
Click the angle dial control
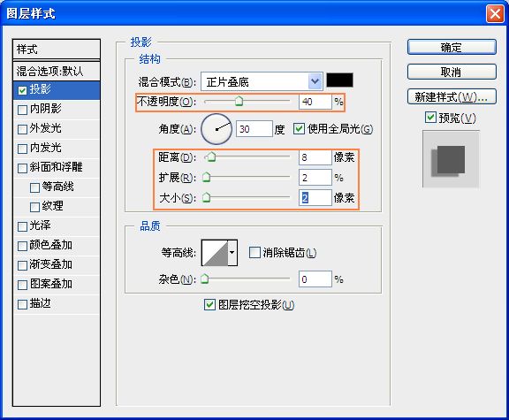click(217, 129)
